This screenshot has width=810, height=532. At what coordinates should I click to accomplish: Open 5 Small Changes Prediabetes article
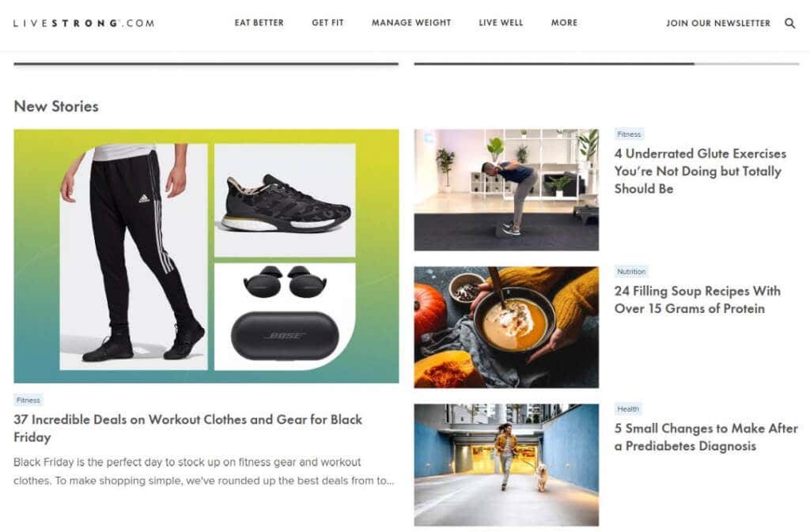706,437
